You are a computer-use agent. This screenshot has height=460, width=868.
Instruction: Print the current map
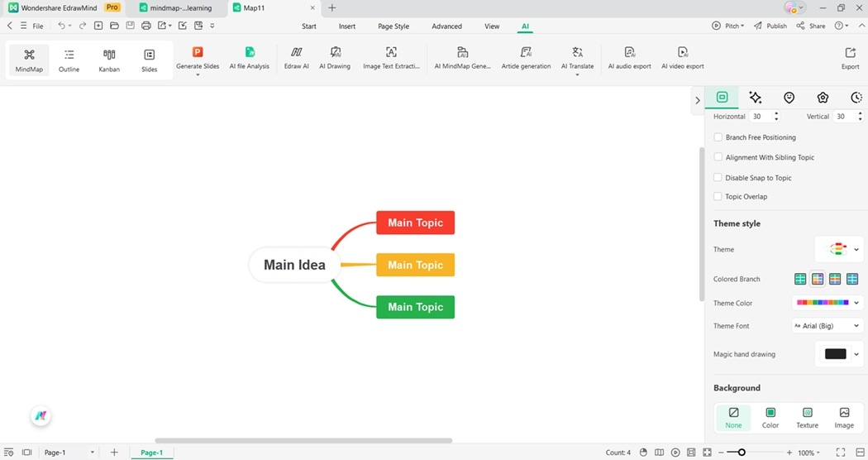[x=146, y=26]
